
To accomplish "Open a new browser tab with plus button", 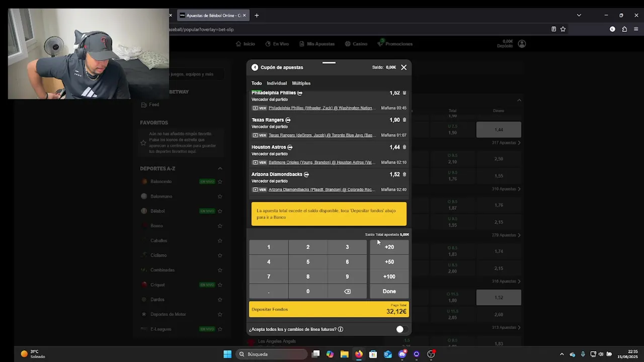I will (257, 15).
